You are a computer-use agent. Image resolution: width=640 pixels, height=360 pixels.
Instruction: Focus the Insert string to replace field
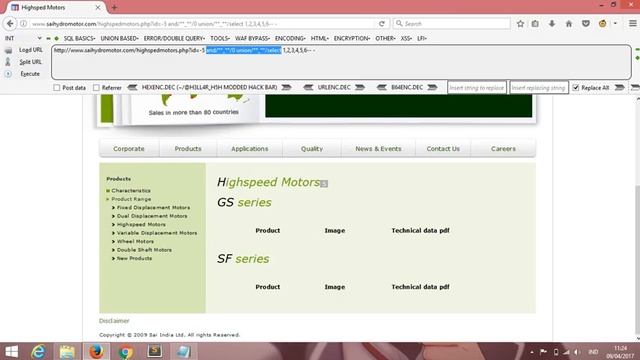point(477,87)
